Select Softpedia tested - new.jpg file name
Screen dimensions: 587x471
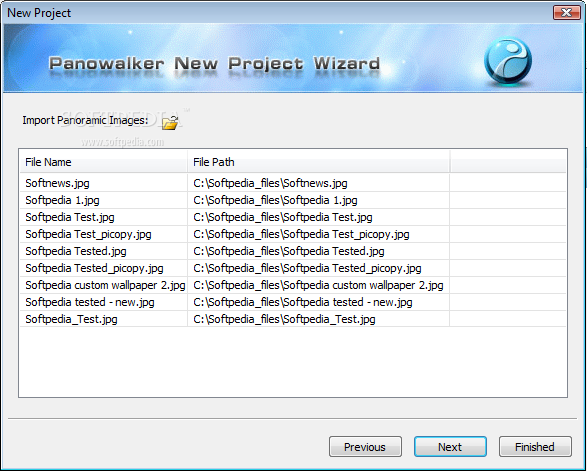point(90,302)
